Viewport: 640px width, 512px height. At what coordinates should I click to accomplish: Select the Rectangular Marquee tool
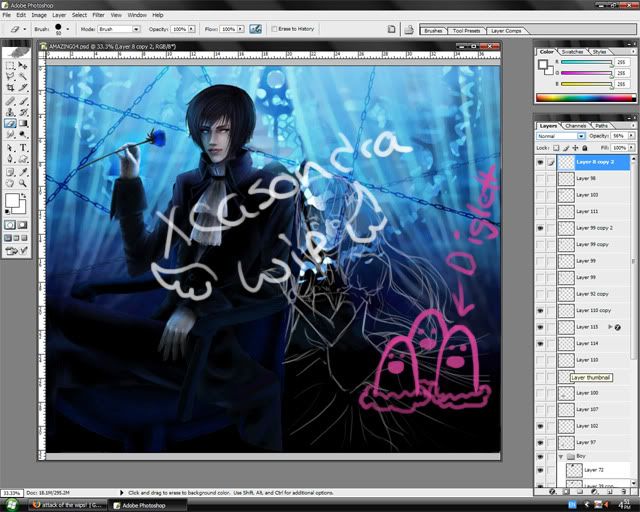pos(10,66)
